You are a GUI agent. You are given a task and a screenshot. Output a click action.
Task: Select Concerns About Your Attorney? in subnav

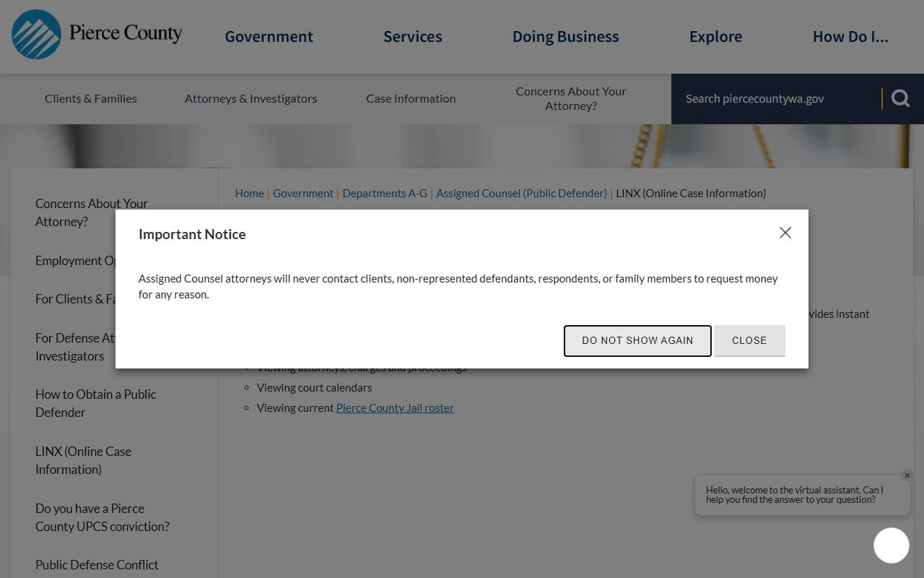(571, 98)
